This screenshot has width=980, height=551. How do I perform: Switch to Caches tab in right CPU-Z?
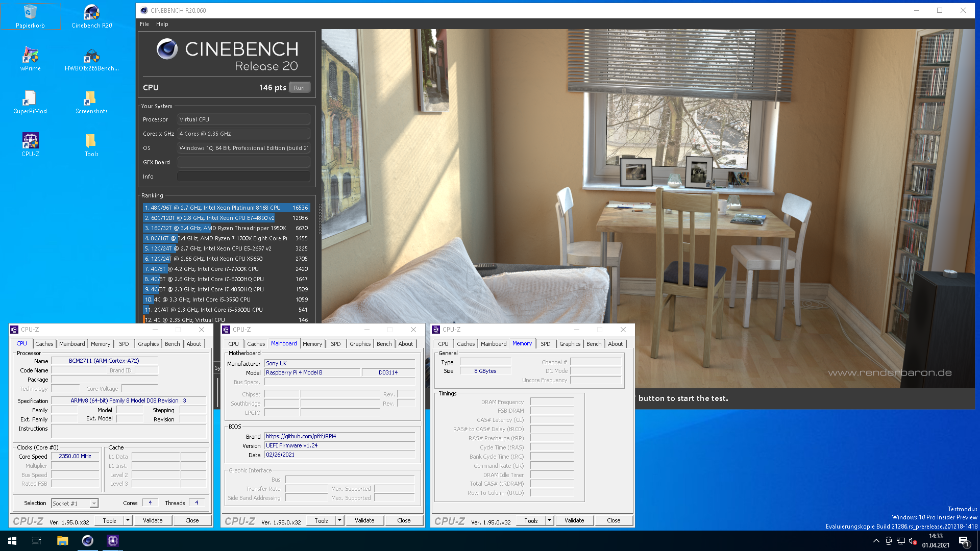[x=466, y=344]
